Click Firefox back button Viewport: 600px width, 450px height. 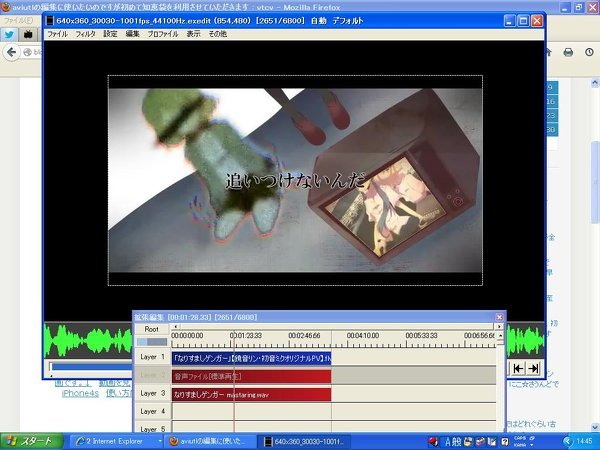(11, 52)
